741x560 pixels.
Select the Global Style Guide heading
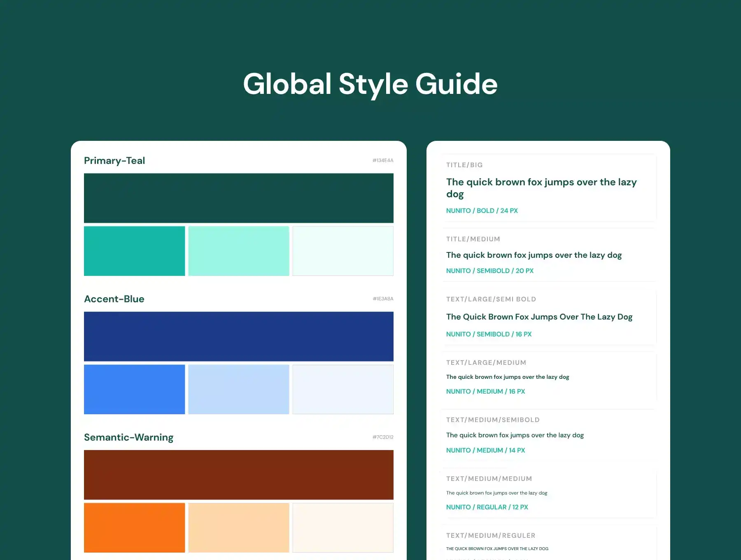(370, 84)
